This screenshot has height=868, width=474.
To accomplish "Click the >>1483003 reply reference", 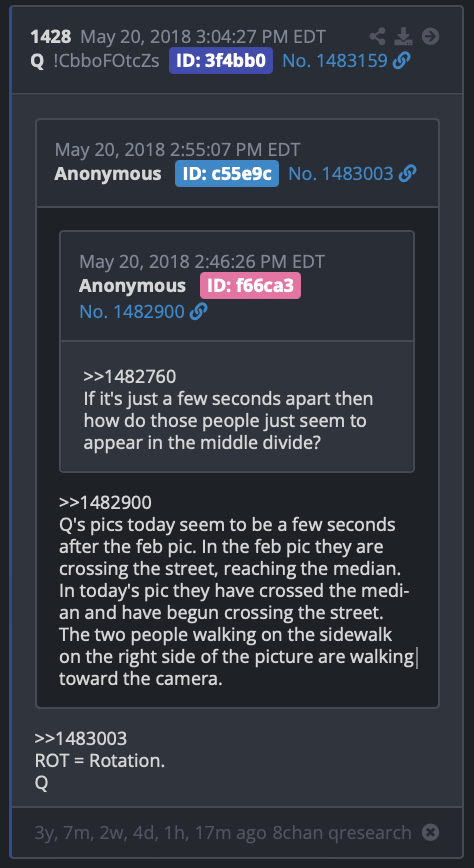I will click(x=81, y=738).
